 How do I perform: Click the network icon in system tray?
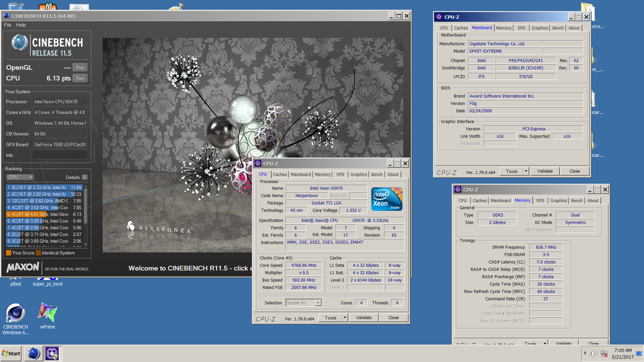tap(604, 353)
